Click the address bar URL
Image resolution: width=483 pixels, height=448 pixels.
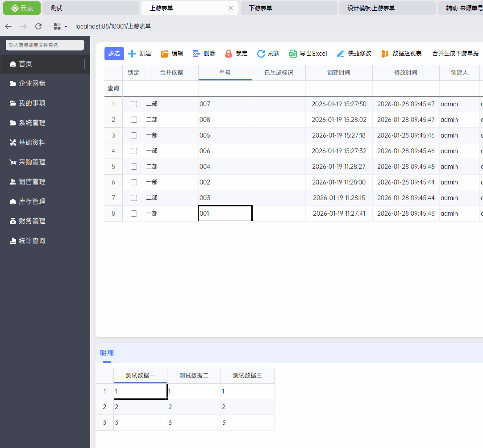coord(113,26)
